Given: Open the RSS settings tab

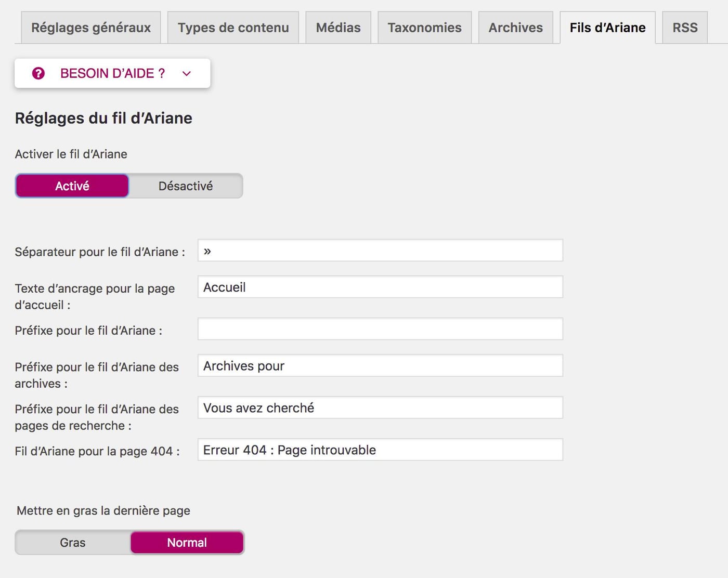Looking at the screenshot, I should tap(685, 28).
